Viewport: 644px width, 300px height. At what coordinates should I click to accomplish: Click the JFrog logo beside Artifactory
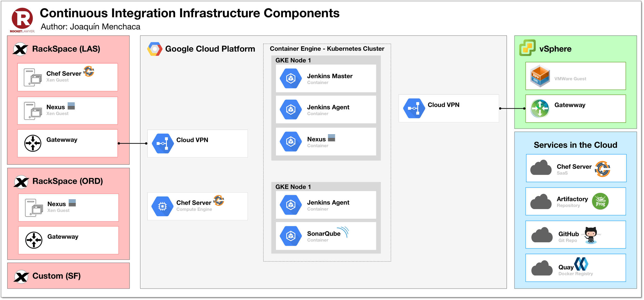600,201
